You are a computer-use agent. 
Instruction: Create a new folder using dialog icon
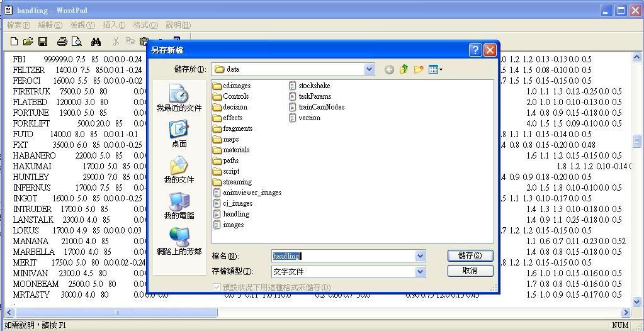(419, 69)
